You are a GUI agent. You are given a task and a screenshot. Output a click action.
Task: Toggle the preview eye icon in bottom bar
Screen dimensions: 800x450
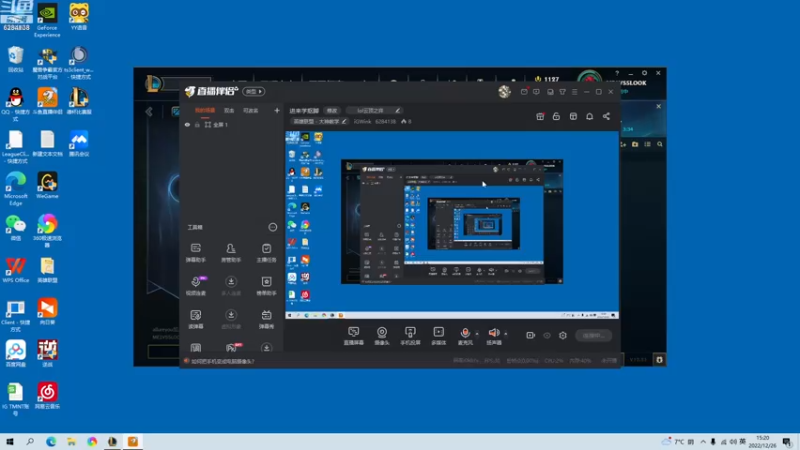pos(547,335)
